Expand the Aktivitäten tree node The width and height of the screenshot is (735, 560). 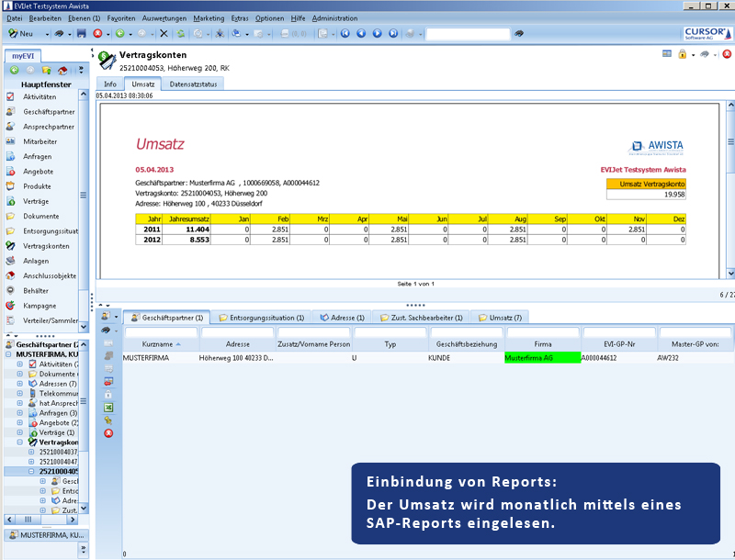(x=20, y=364)
